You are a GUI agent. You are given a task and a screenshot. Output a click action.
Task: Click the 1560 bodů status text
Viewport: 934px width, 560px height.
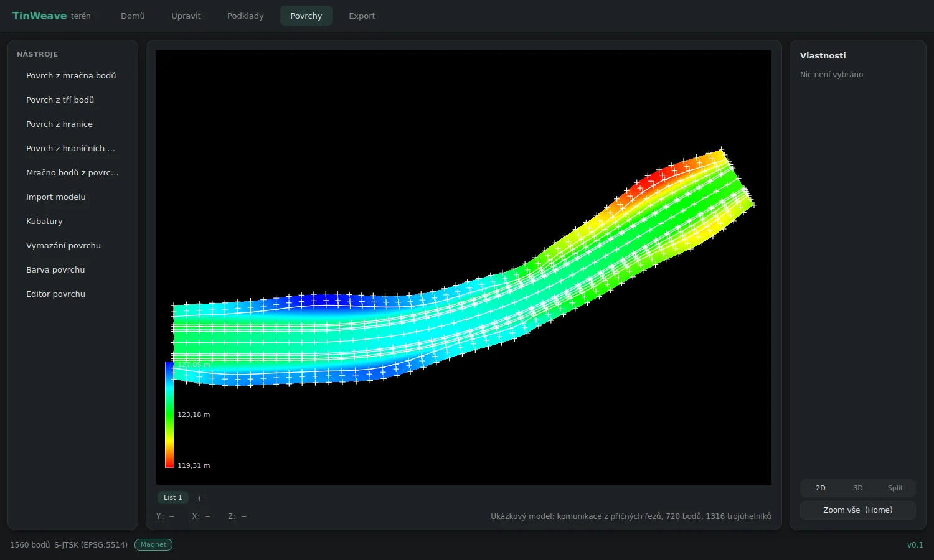point(30,544)
